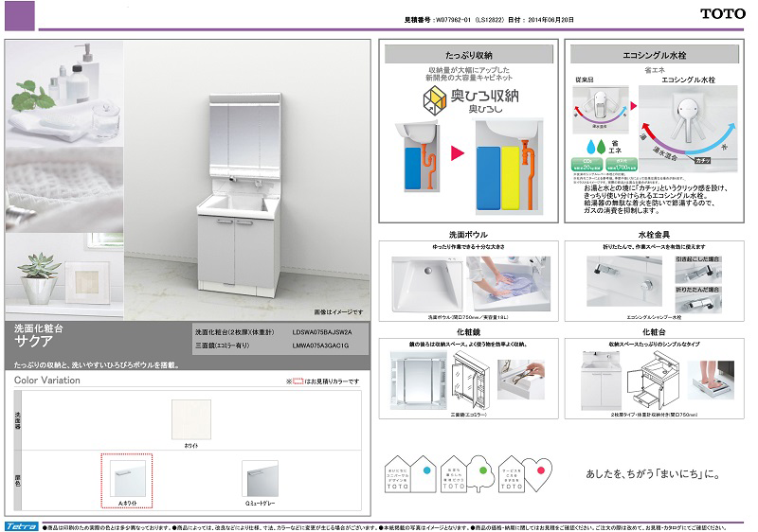
Task: Click the サクア product title
Action: (33, 342)
